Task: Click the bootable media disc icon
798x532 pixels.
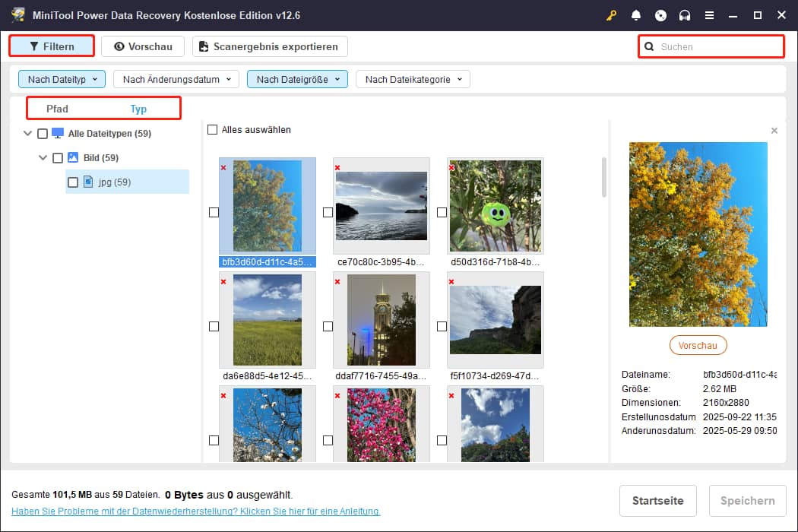Action: [x=660, y=15]
